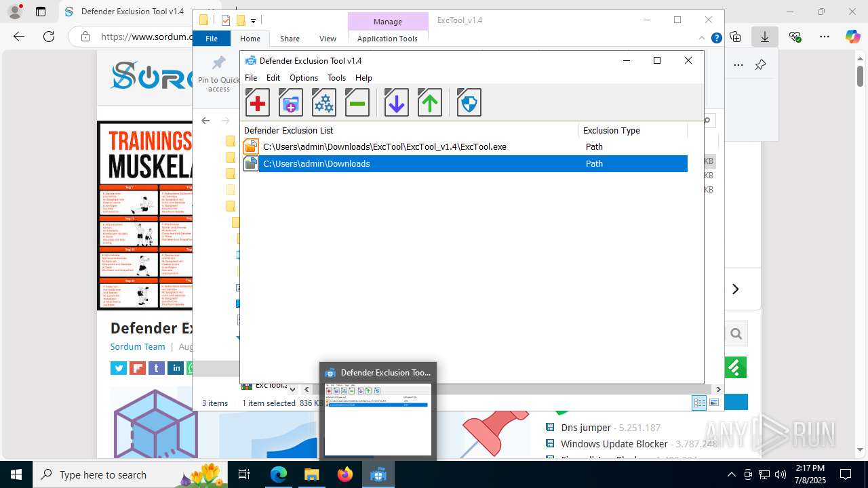Click the gears Add Process toolbar icon
Screen dimensions: 868x488
tap(323, 103)
